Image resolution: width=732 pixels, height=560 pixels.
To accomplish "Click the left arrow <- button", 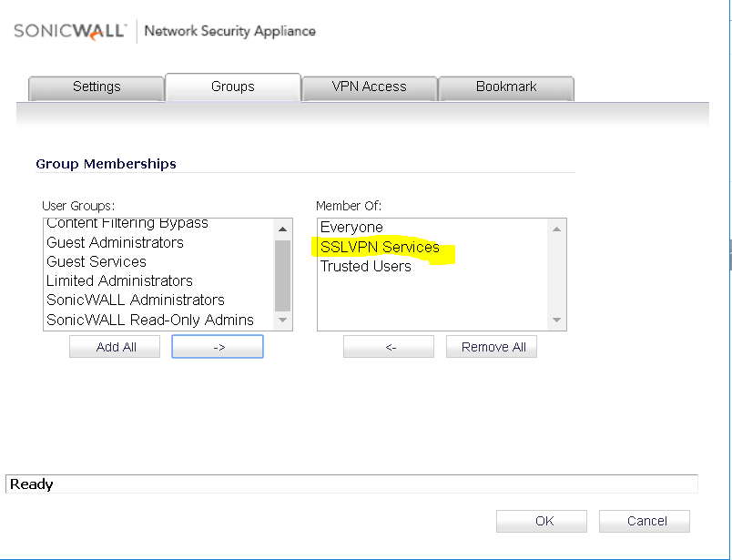I will pyautogui.click(x=389, y=347).
